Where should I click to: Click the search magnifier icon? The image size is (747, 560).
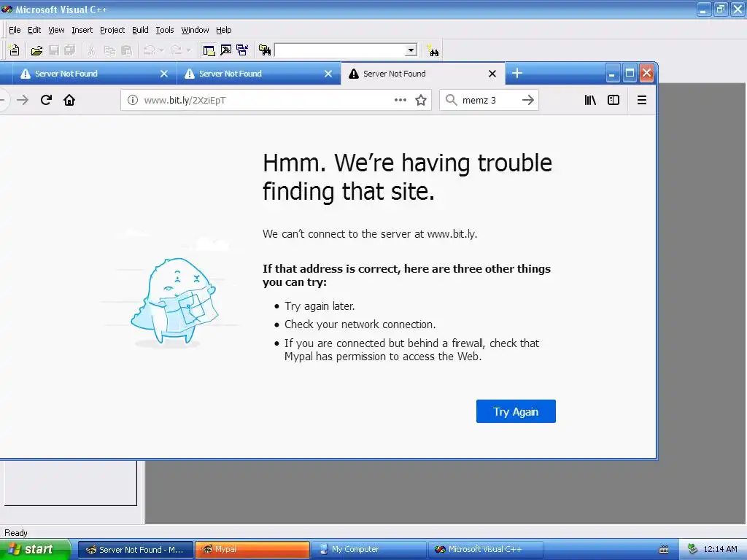(x=451, y=99)
